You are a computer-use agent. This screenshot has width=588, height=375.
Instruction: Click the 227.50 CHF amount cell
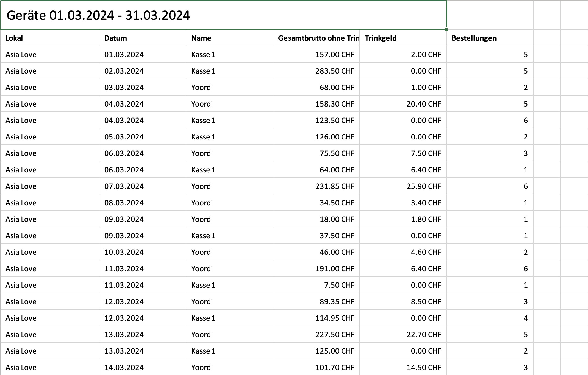316,334
